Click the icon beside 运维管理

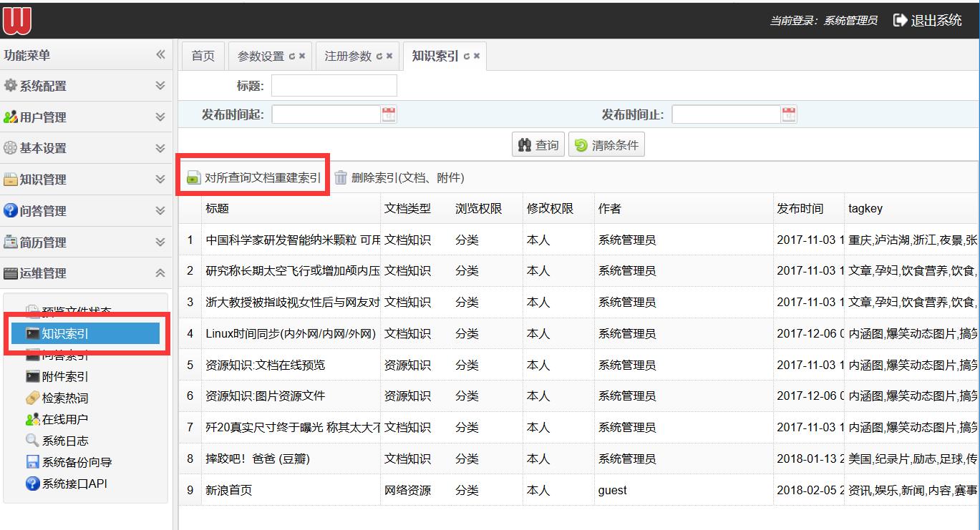[x=10, y=273]
